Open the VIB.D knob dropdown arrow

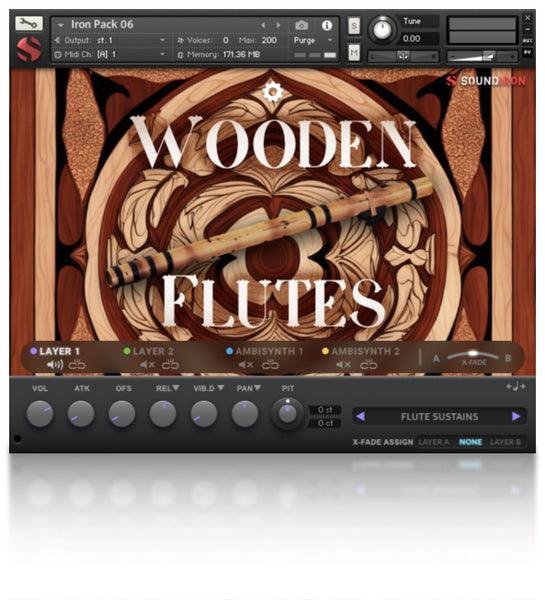pos(220,388)
